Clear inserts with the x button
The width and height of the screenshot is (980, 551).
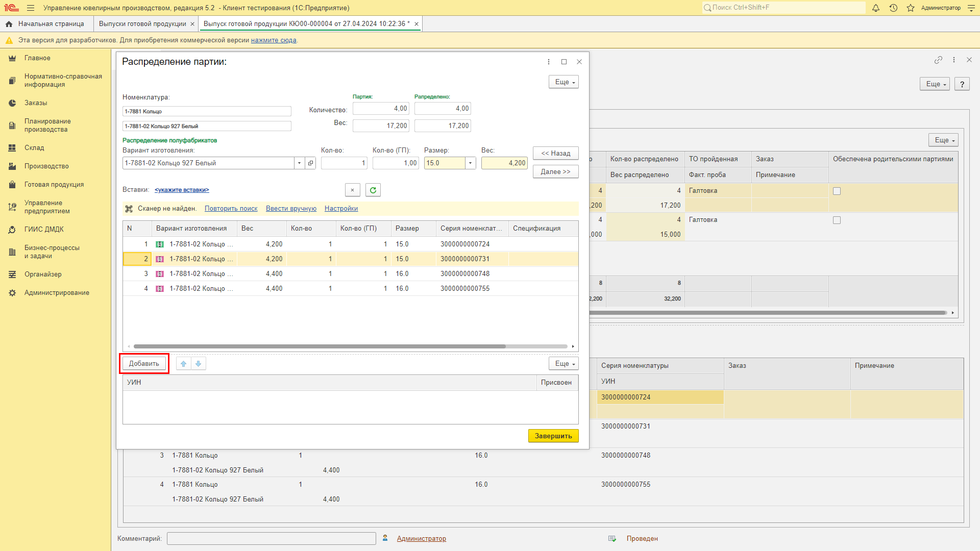(x=352, y=190)
